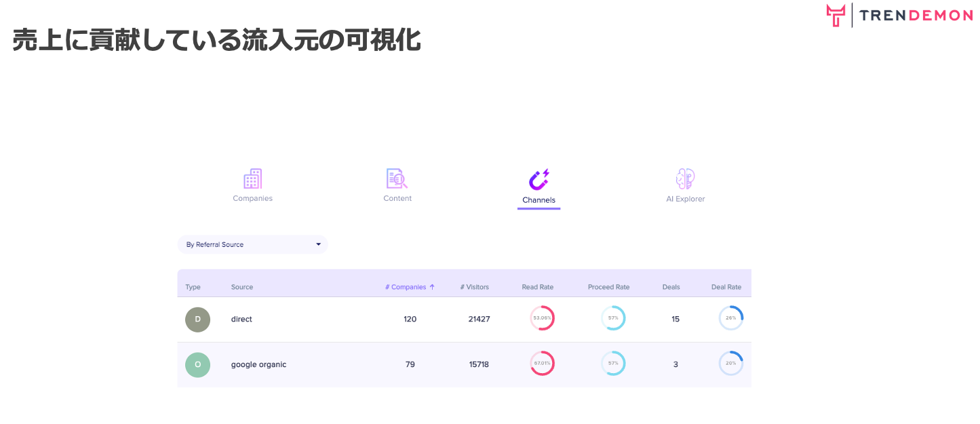Image resolution: width=980 pixels, height=424 pixels.
Task: Select the AI Explorer tab
Action: click(685, 198)
